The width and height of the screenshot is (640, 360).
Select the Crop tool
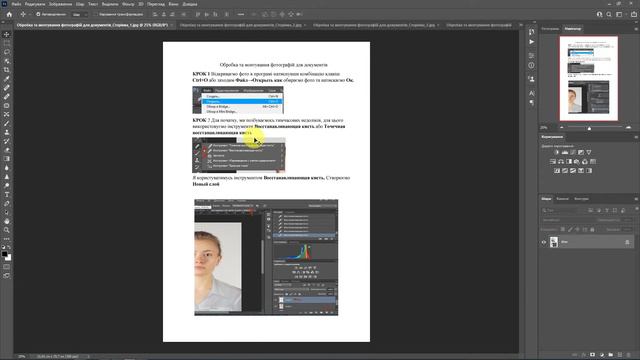(7, 70)
